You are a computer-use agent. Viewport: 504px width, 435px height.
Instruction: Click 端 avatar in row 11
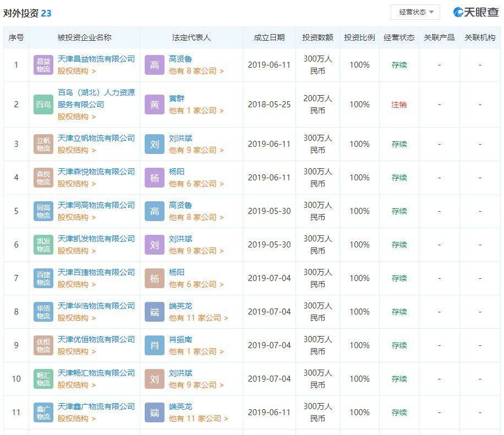pos(155,412)
